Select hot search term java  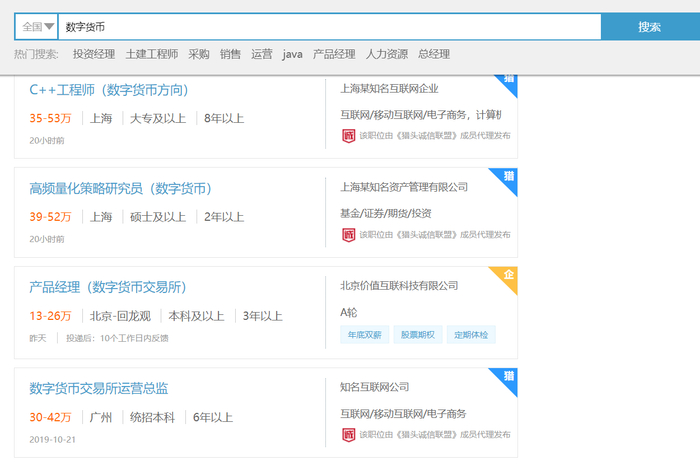click(x=292, y=54)
